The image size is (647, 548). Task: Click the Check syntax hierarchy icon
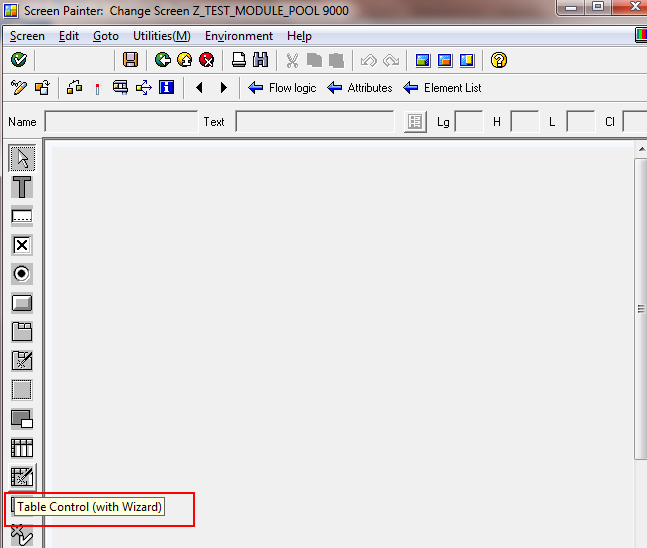pyautogui.click(x=74, y=87)
